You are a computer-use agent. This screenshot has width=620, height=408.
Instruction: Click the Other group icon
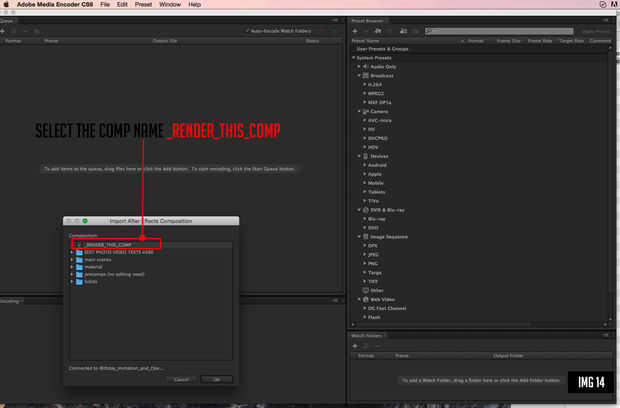[366, 290]
